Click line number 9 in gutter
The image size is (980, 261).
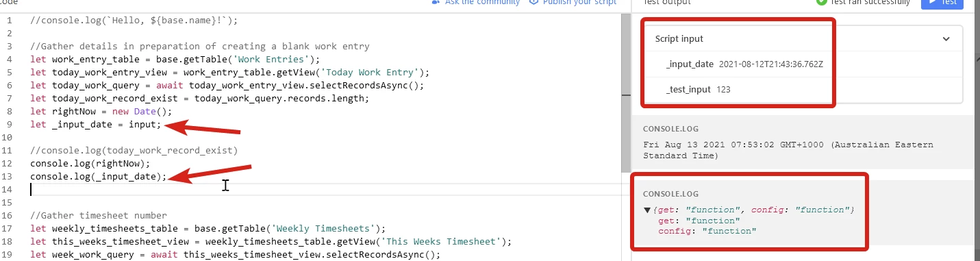click(10, 124)
